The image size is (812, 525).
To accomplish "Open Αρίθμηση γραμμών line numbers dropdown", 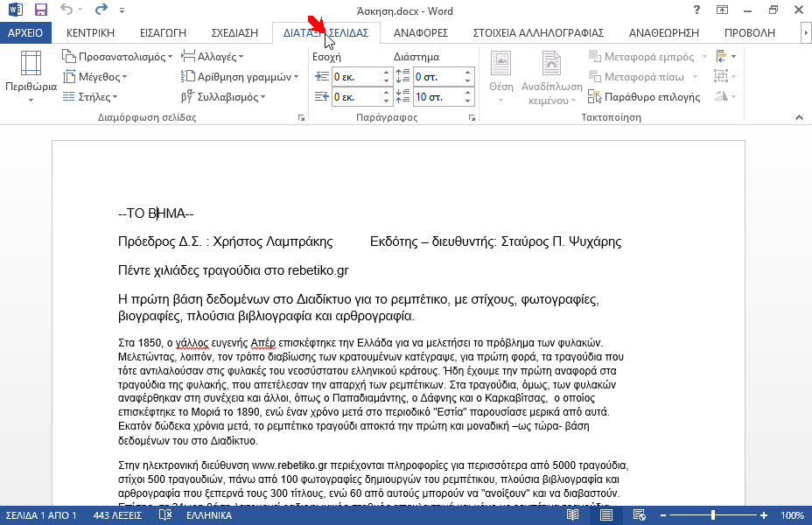I will (240, 77).
